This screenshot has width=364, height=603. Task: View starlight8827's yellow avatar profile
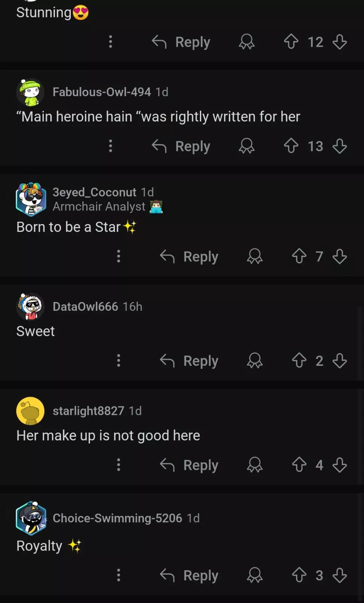coord(31,411)
